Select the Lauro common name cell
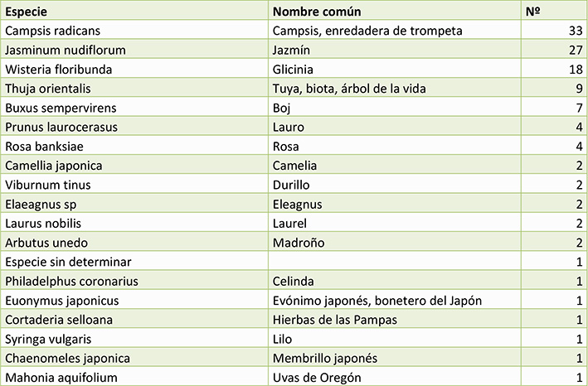588x386 pixels. (395, 126)
